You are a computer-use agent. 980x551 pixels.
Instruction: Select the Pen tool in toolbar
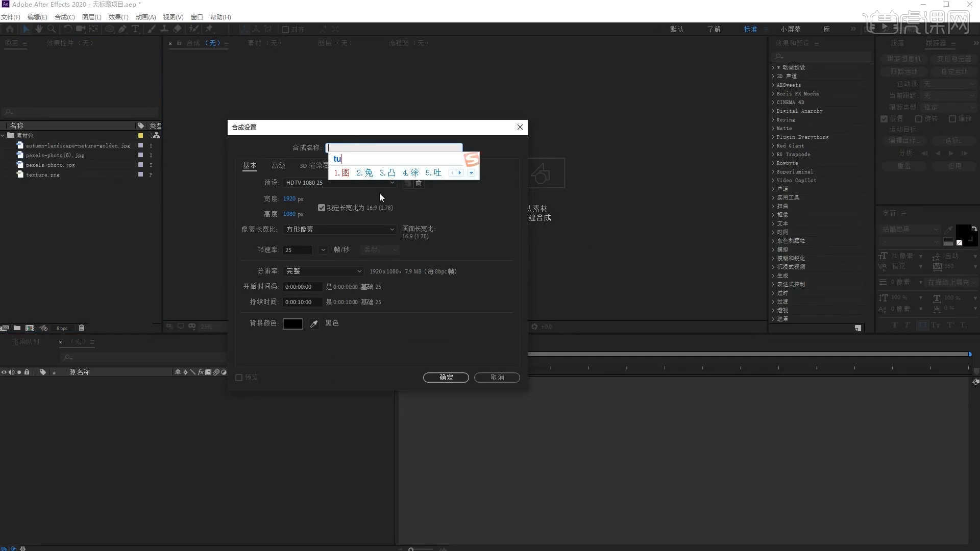[x=122, y=29]
